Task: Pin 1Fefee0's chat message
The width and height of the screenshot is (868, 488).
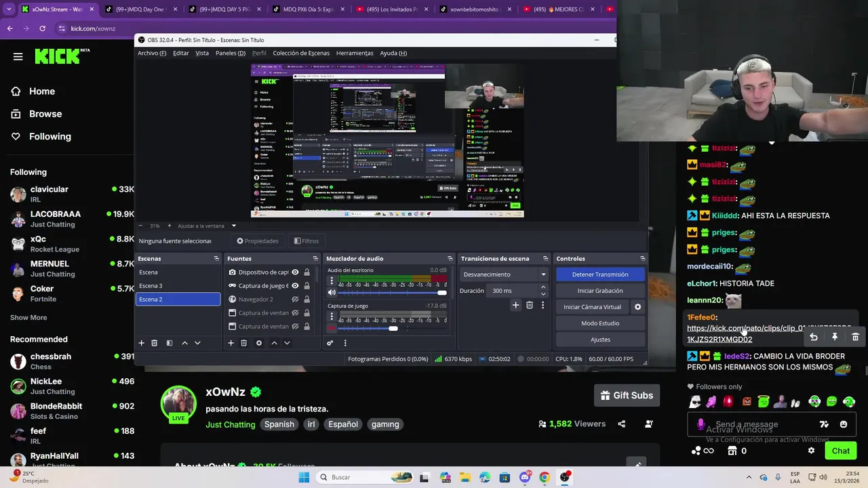Action: pos(835,337)
